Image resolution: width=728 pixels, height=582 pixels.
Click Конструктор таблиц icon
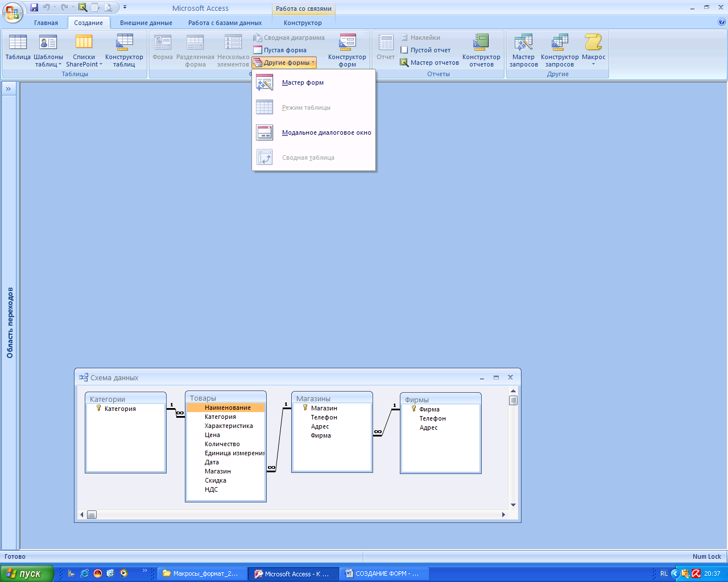(124, 51)
